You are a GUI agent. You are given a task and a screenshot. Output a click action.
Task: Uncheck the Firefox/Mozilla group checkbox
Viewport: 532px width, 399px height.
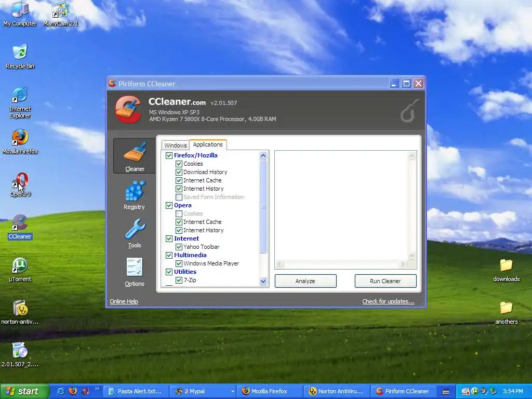coord(169,155)
